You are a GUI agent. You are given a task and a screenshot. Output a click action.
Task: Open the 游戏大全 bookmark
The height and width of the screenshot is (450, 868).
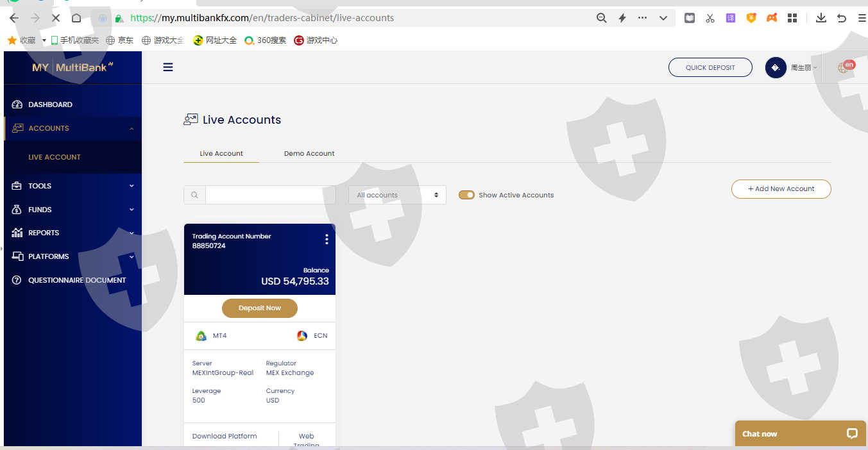point(163,40)
